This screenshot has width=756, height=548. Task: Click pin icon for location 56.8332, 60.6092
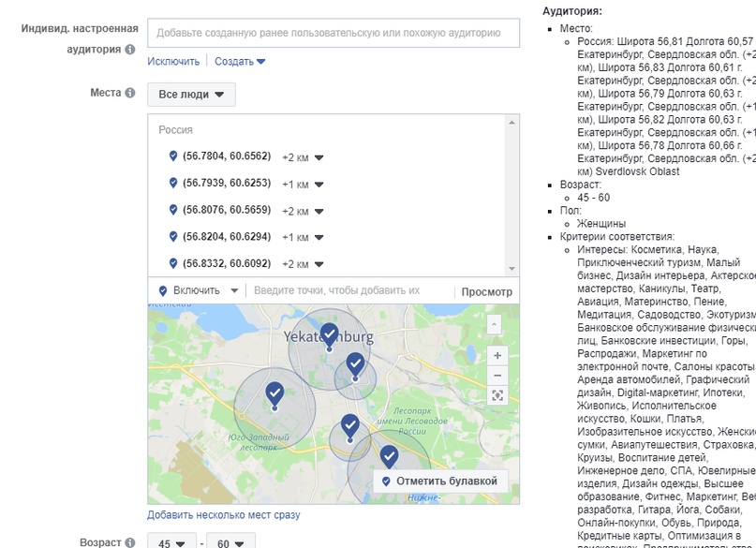point(173,263)
